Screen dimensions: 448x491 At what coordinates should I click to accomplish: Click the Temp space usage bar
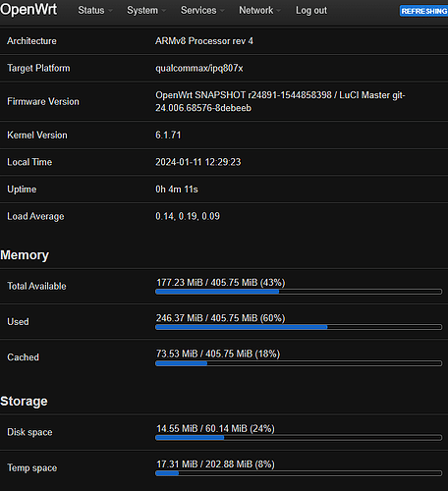(299, 473)
